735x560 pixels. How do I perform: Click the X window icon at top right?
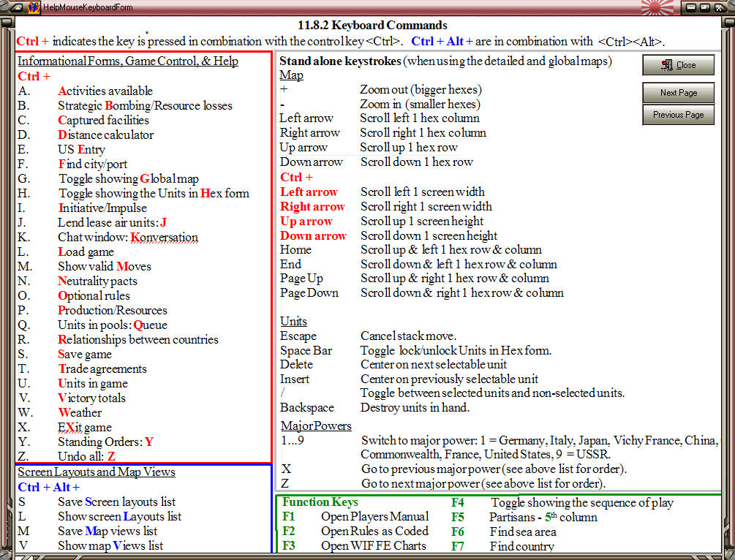click(x=719, y=7)
